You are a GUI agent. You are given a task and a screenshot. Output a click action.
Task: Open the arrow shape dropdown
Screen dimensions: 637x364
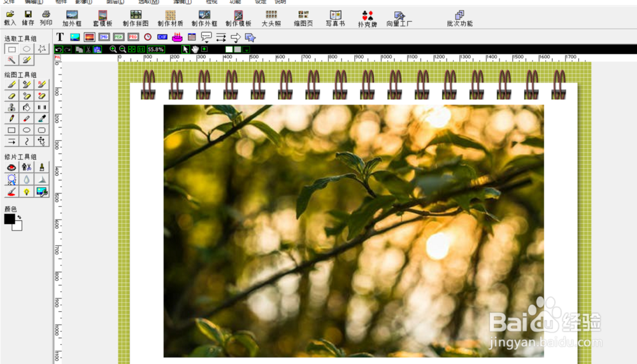point(236,38)
